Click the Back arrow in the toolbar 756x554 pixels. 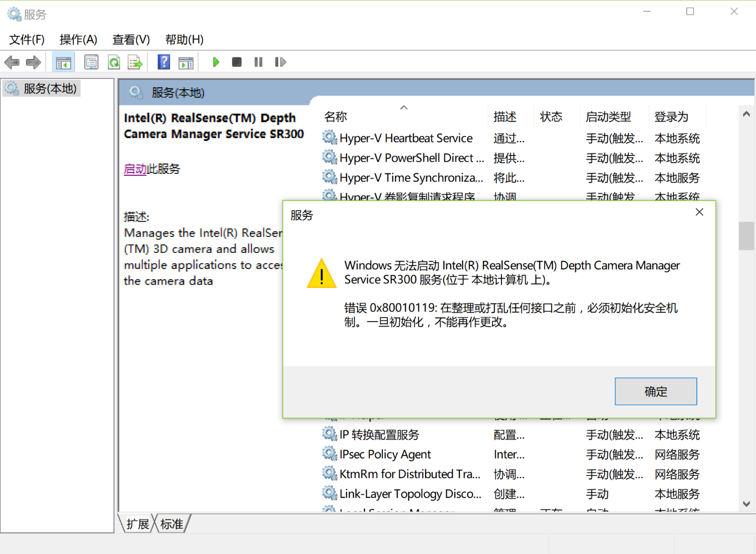(x=12, y=63)
